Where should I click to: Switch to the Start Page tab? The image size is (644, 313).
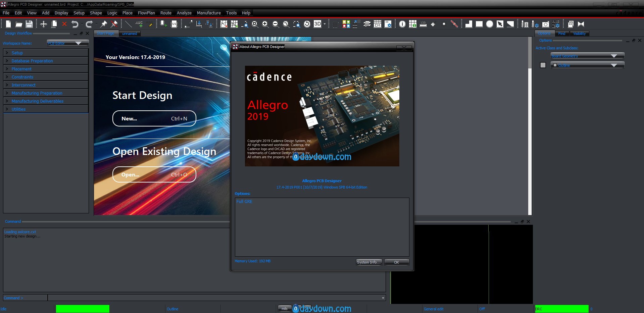tap(106, 34)
